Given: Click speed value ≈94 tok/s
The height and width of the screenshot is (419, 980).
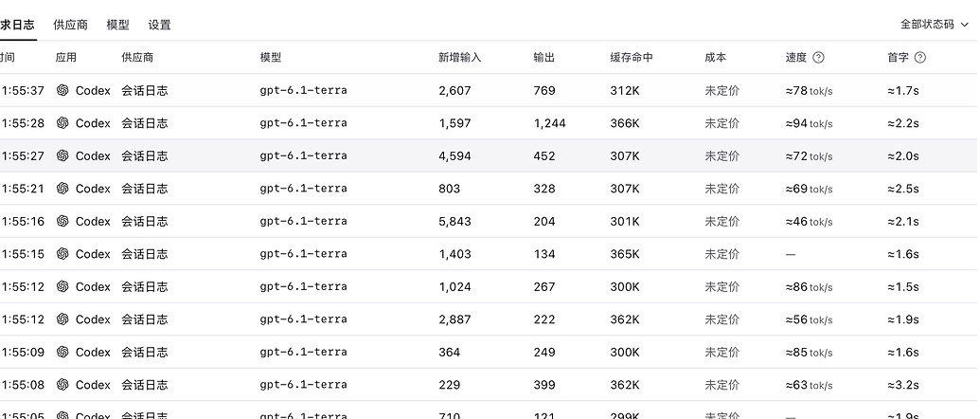Looking at the screenshot, I should coord(809,123).
